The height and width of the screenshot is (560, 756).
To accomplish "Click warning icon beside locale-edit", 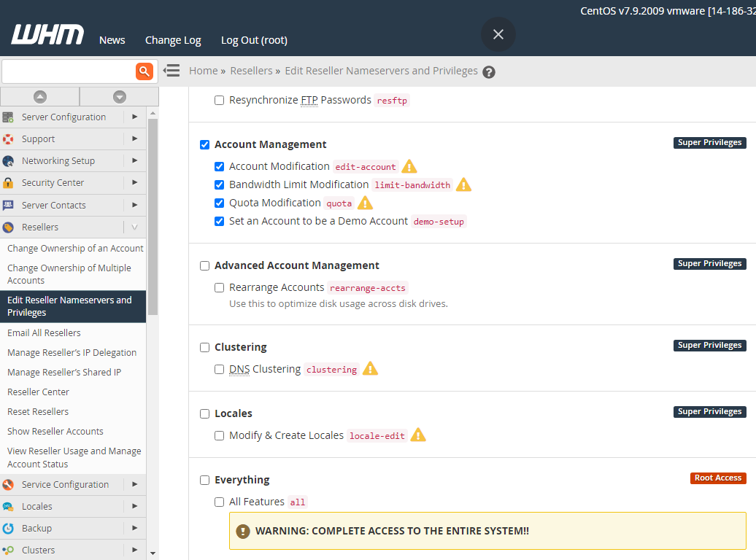I will coord(418,435).
